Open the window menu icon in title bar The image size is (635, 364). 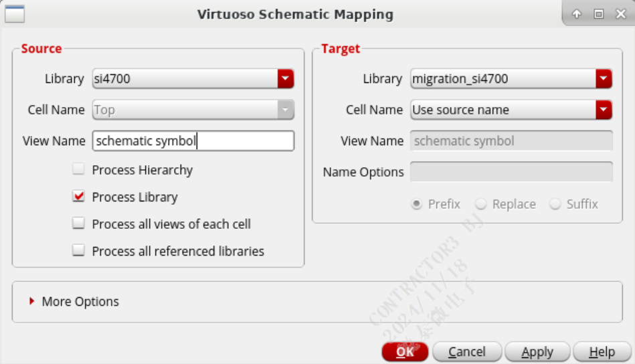(15, 14)
